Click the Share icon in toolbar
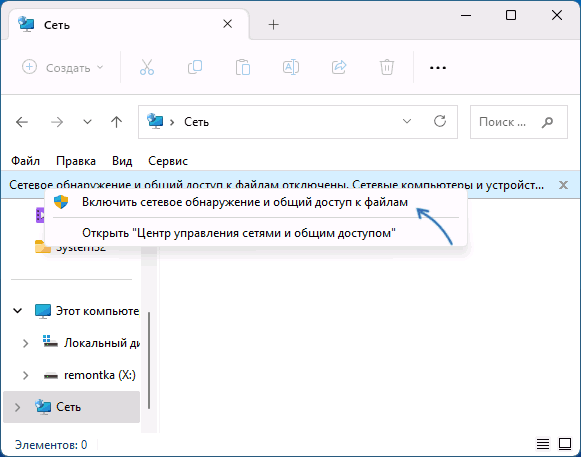This screenshot has width=581, height=457. 339,67
